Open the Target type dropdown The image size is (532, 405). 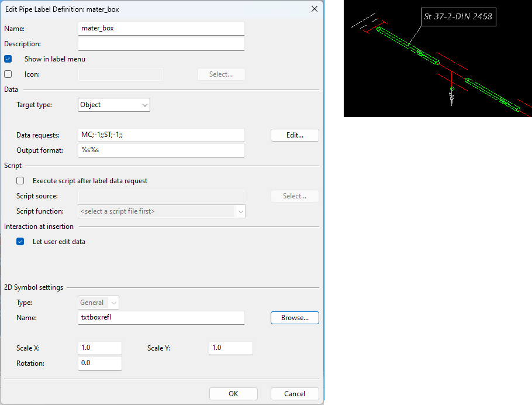coord(114,105)
